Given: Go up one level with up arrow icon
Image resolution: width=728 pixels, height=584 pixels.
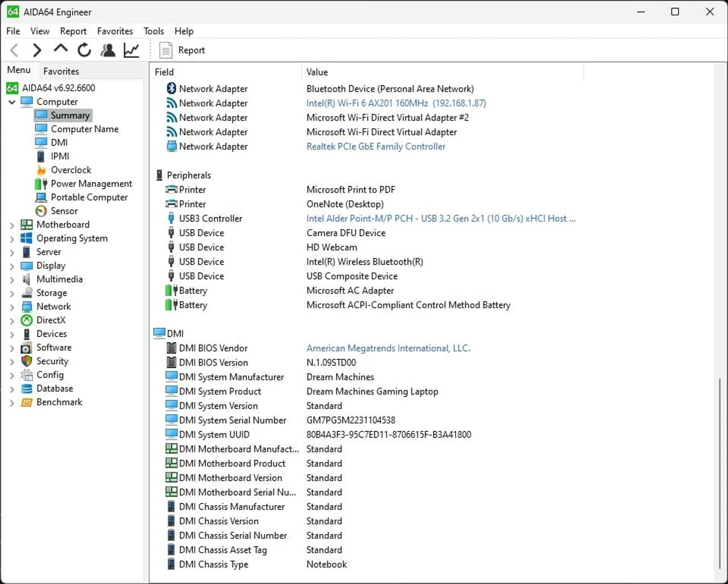Looking at the screenshot, I should point(61,49).
